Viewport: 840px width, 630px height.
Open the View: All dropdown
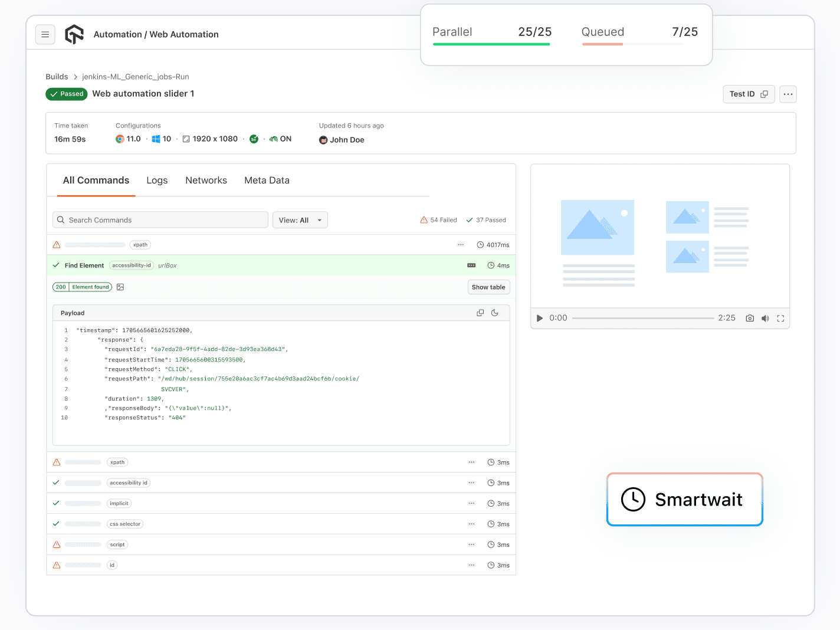click(300, 219)
